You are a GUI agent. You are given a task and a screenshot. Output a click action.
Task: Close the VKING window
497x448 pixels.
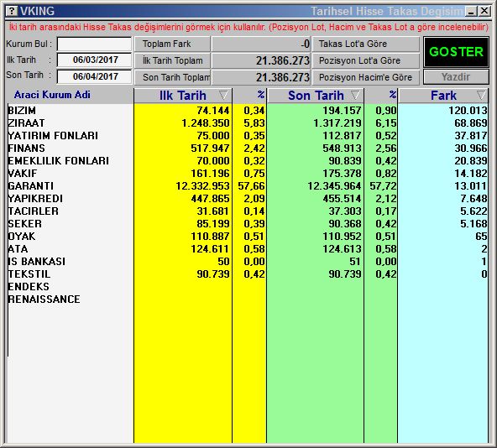(x=484, y=12)
